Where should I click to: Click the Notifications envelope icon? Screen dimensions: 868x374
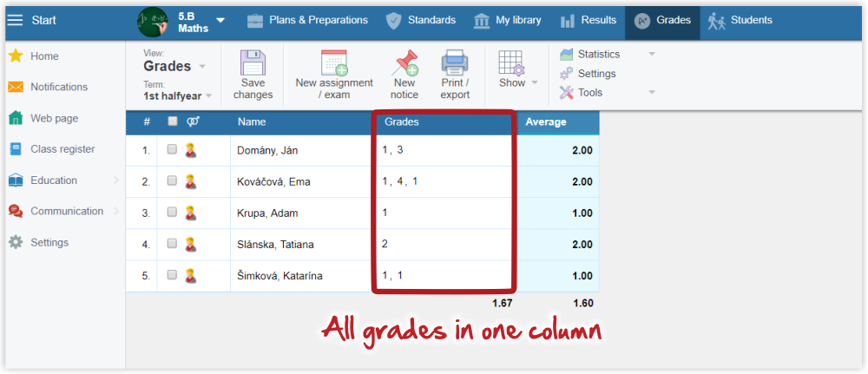(x=16, y=87)
